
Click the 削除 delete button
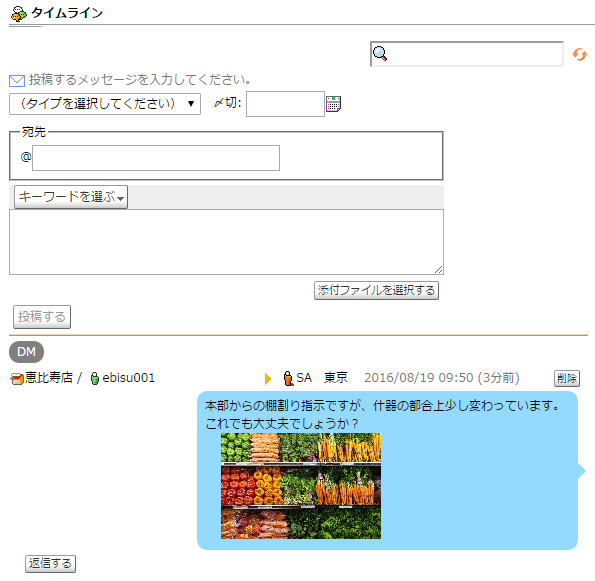pos(567,378)
